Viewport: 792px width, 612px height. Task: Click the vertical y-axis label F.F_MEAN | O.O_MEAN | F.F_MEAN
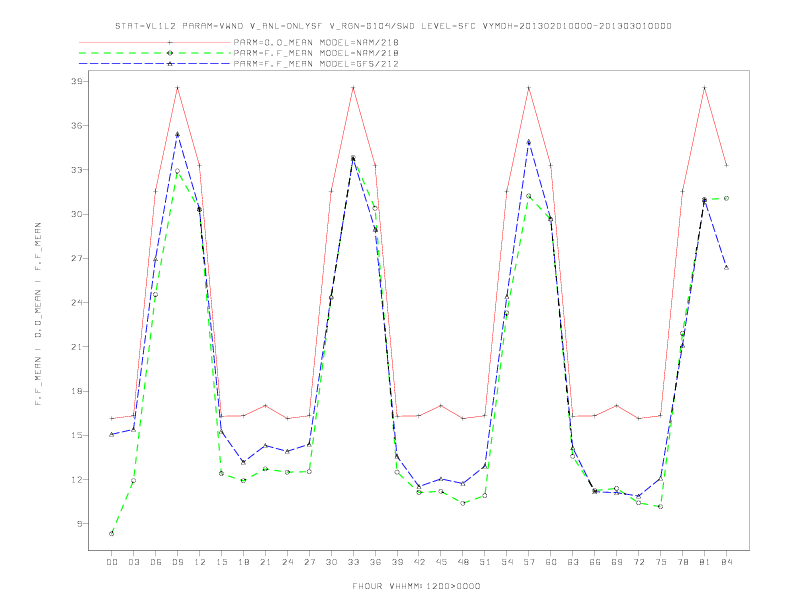click(x=38, y=314)
